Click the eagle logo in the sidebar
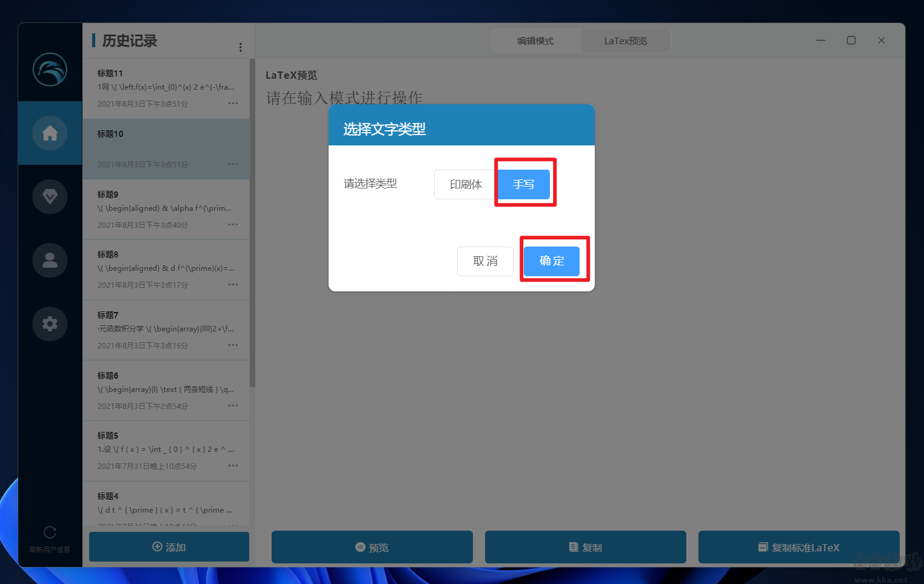This screenshot has width=924, height=584. (50, 69)
